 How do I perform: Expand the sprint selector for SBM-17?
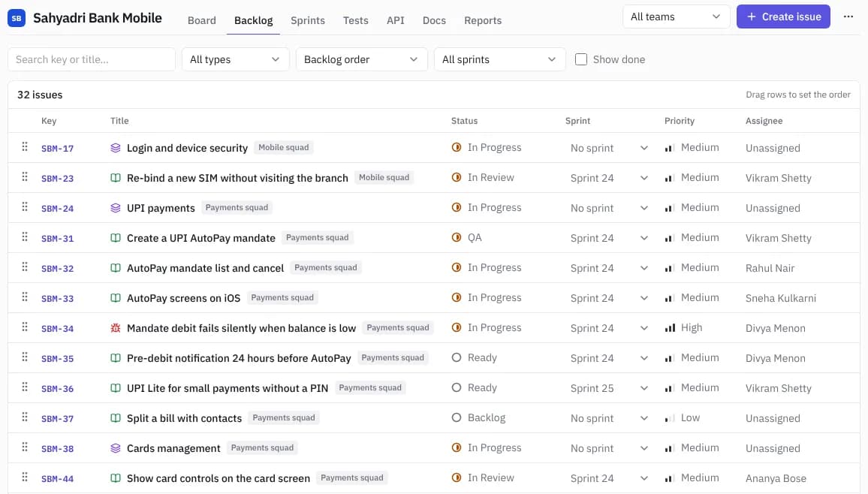[609, 148]
